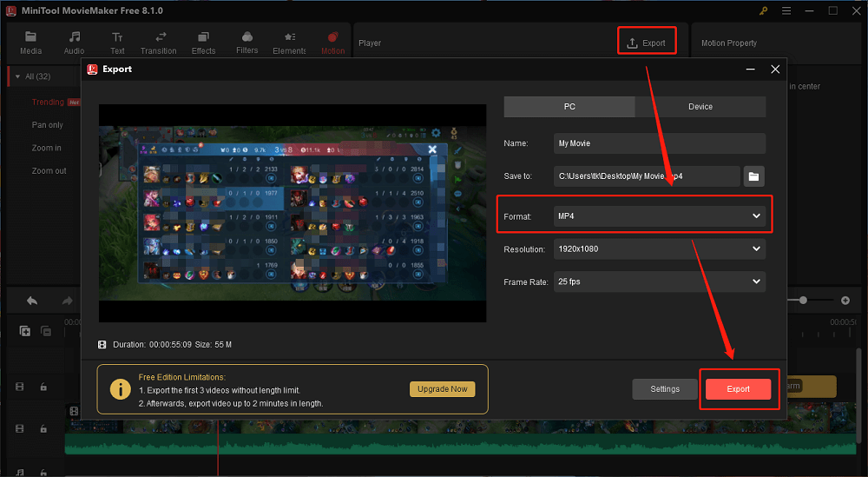Toggle the lock on the empty overlay track
This screenshot has width=868, height=477.
coord(43,387)
